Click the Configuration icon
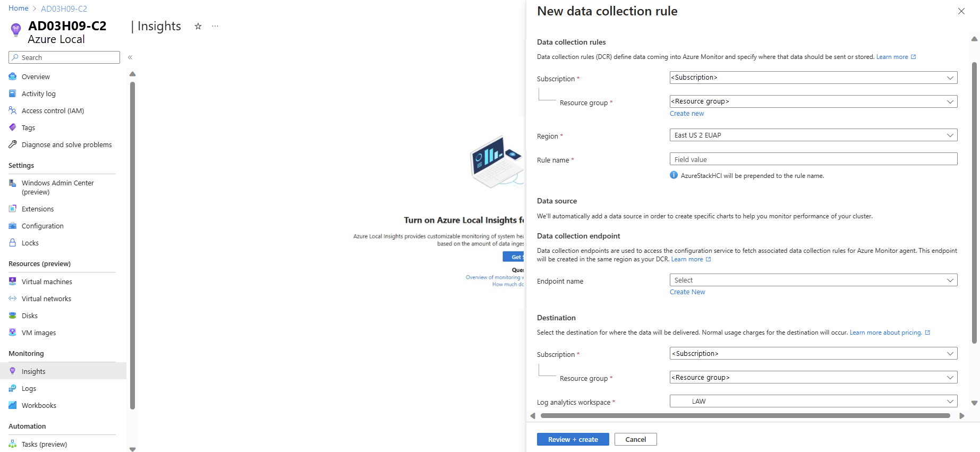Image resolution: width=980 pixels, height=452 pixels. pos(13,226)
